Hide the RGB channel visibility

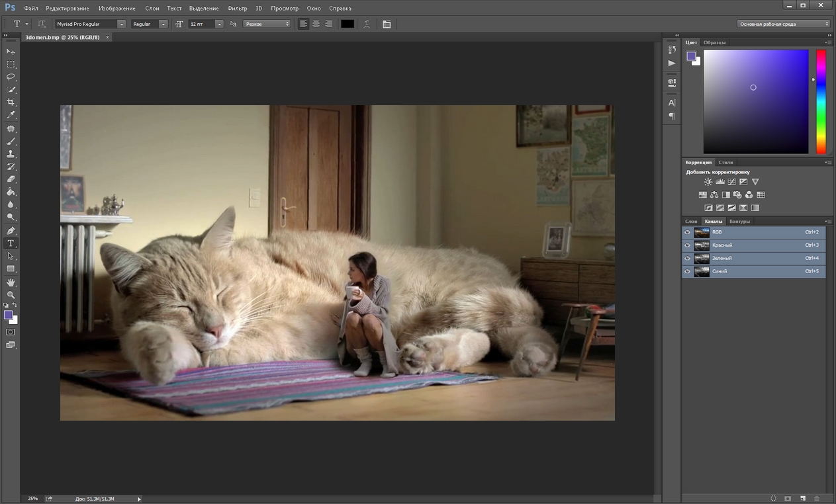(x=687, y=233)
